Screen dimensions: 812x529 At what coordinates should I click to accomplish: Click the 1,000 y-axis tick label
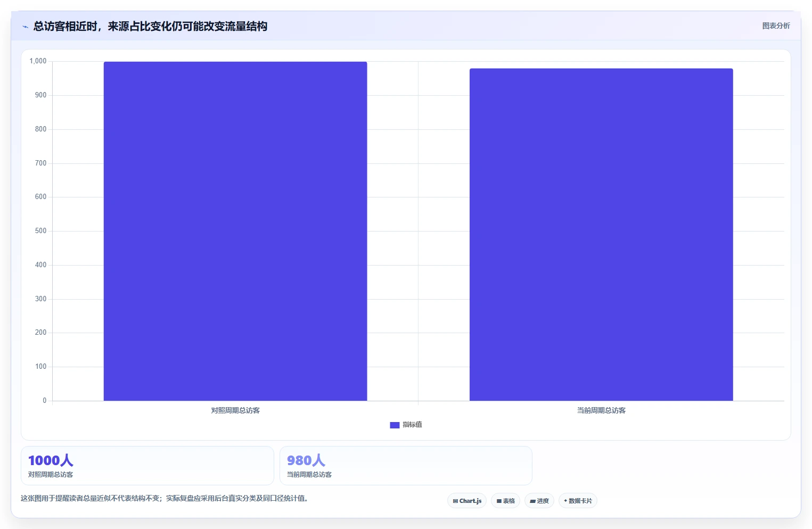(38, 61)
